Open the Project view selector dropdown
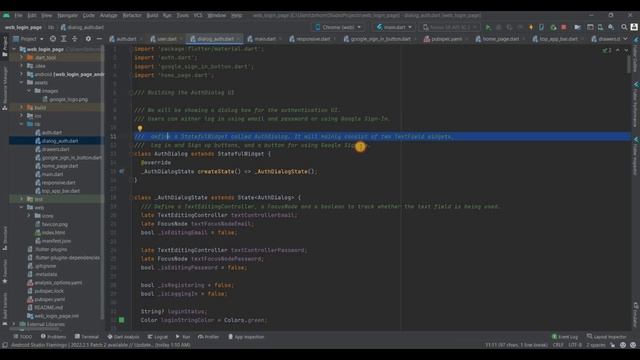The height and width of the screenshot is (360, 640). pyautogui.click(x=29, y=39)
